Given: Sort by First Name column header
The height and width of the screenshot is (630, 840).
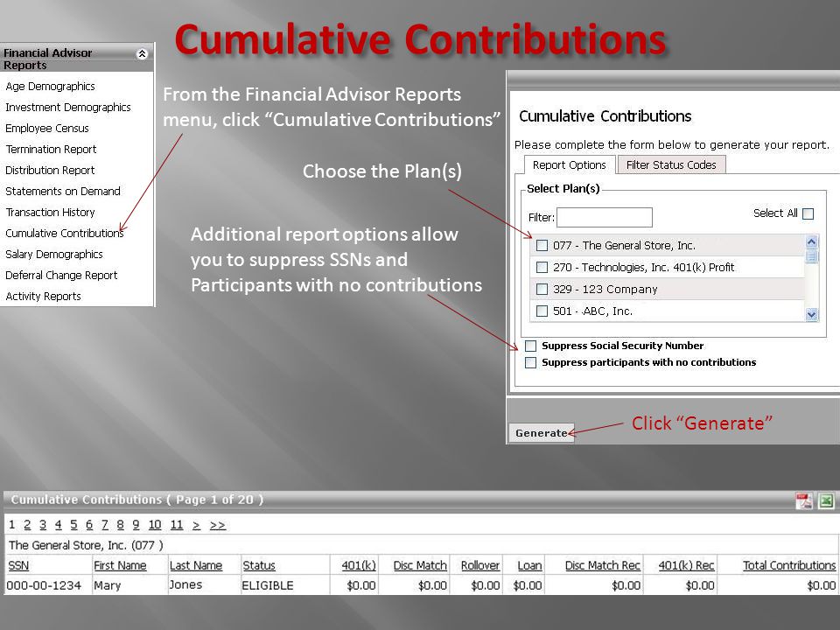Looking at the screenshot, I should click(x=120, y=566).
